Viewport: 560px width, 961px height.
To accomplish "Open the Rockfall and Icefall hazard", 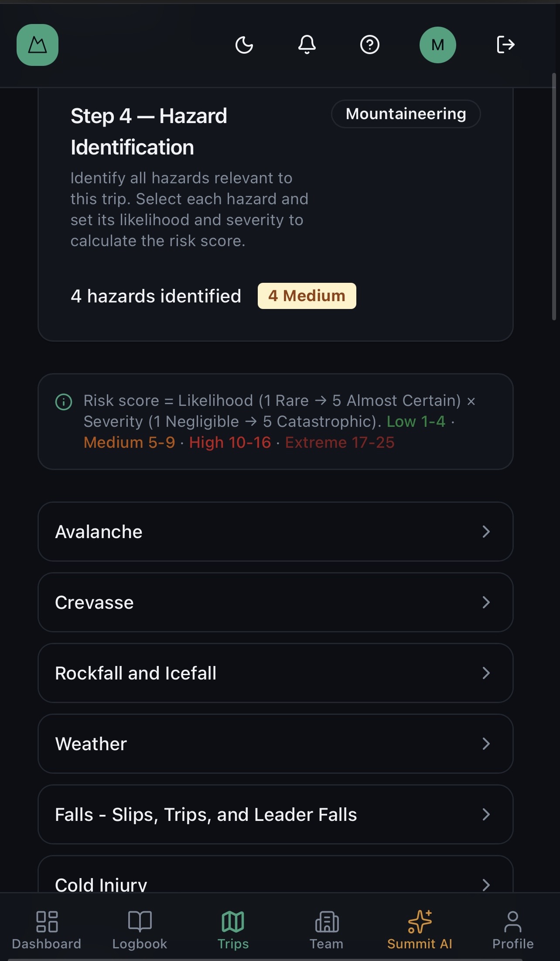I will point(276,673).
